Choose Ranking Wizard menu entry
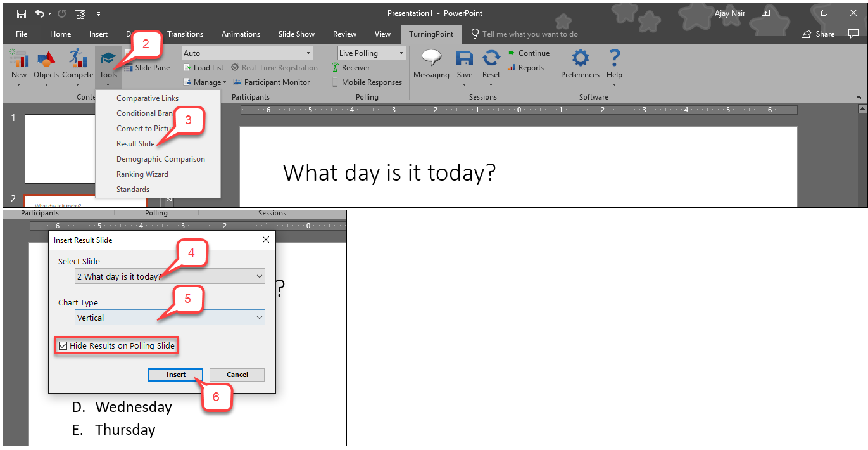 coord(142,174)
